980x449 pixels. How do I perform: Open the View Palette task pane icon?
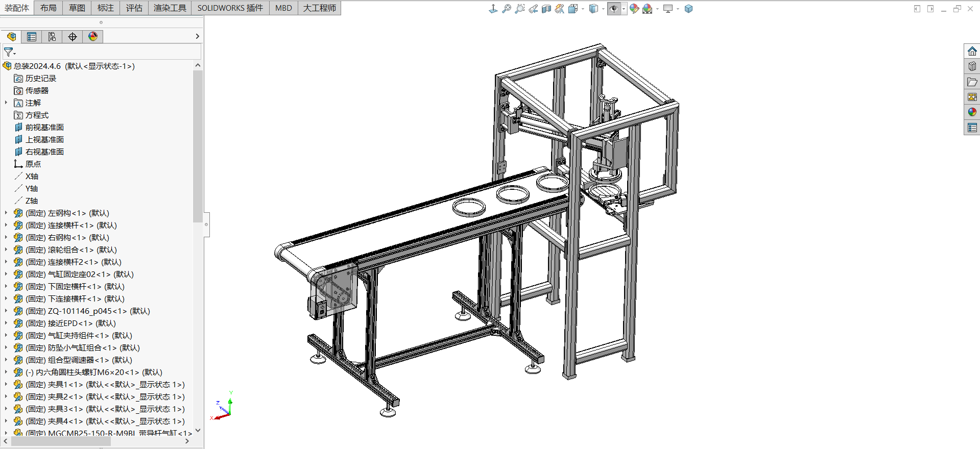972,97
